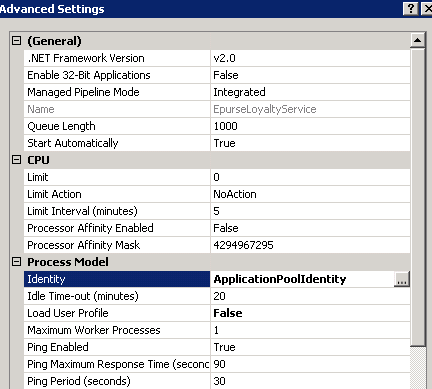The width and height of the screenshot is (432, 389).
Task: Collapse the (General) section
Action: (x=16, y=41)
